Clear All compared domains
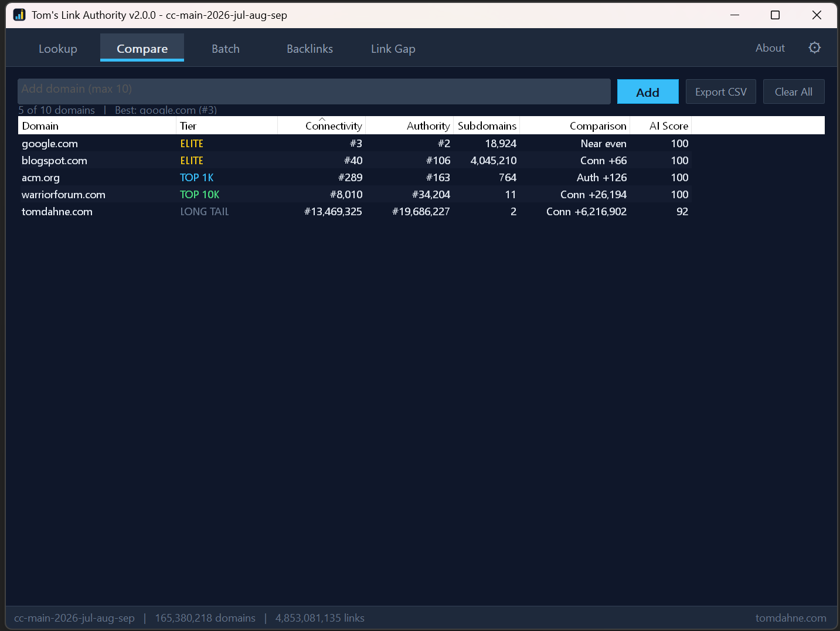This screenshot has height=631, width=840. [794, 92]
